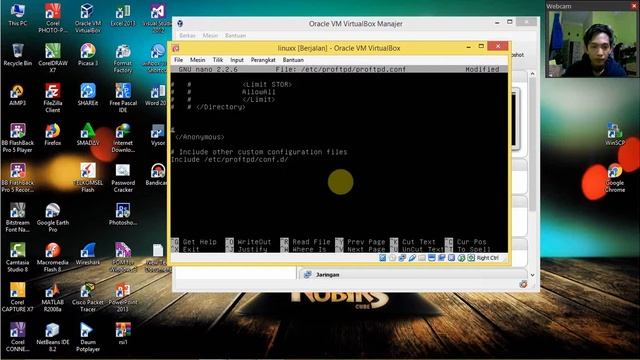Select the AIMP3 desktop icon
The height and width of the screenshot is (360, 640).
(18, 95)
